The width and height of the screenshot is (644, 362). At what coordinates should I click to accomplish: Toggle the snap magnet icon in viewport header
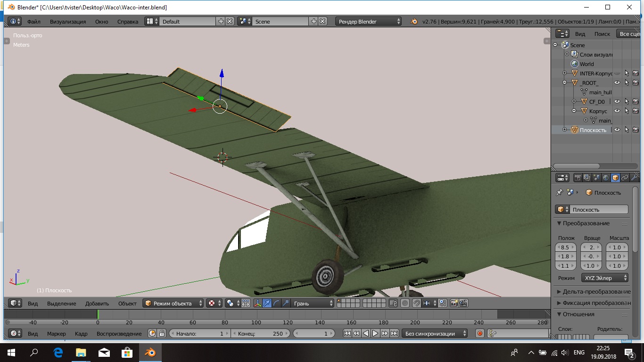(x=416, y=303)
